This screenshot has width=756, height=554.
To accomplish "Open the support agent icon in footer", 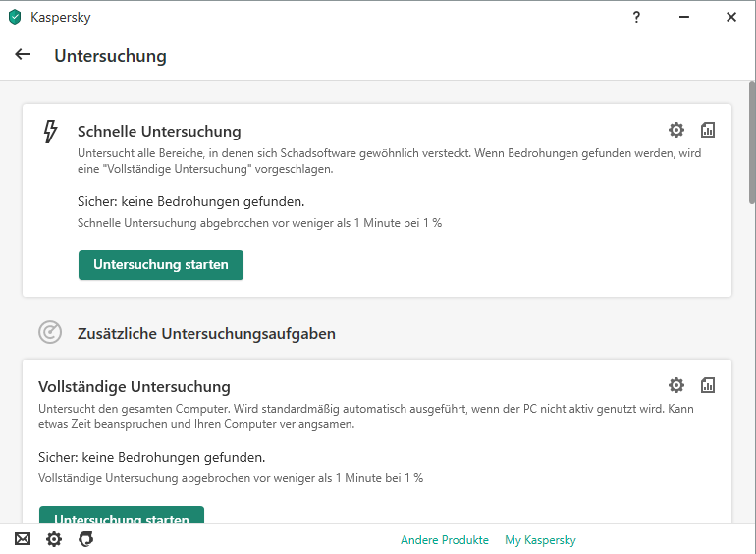I will click(85, 539).
